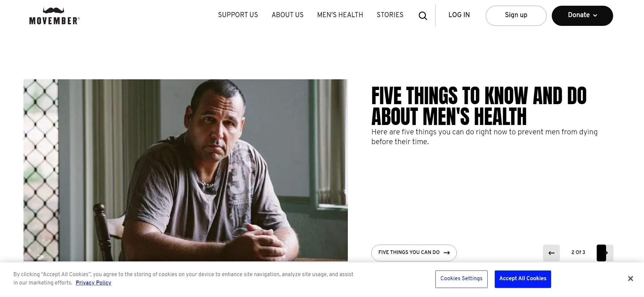Go to homepage via Movember mustache logo

54,16
